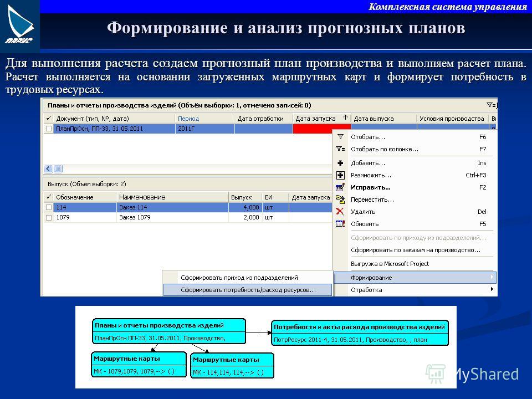The height and width of the screenshot is (399, 532).
Task: Select Сформировать потребность/расход ресурсов...
Action: point(248,290)
